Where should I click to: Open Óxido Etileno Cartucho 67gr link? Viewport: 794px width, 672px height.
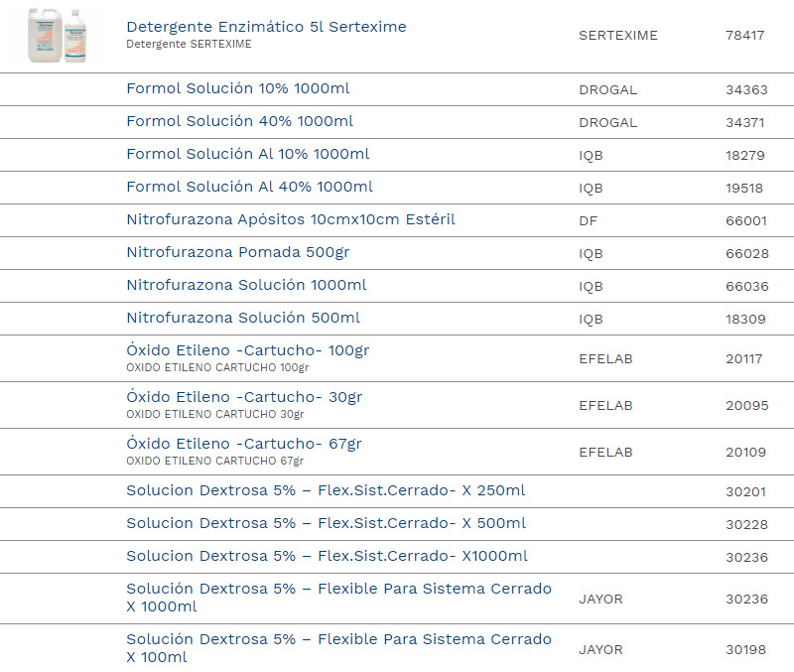pyautogui.click(x=244, y=444)
